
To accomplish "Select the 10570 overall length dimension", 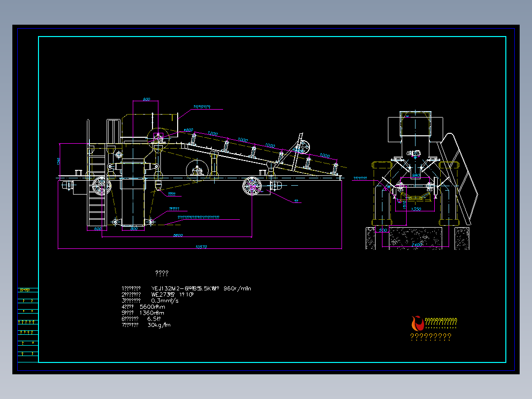I will coord(201,246).
